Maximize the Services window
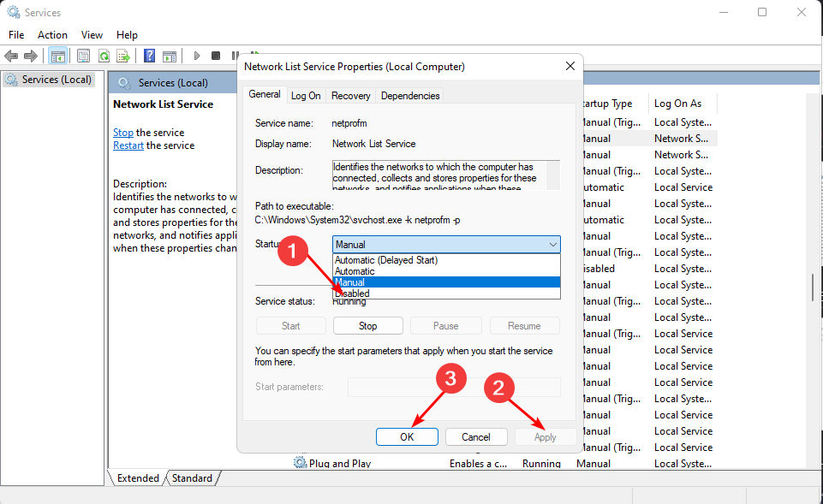The image size is (823, 504). pyautogui.click(x=762, y=12)
